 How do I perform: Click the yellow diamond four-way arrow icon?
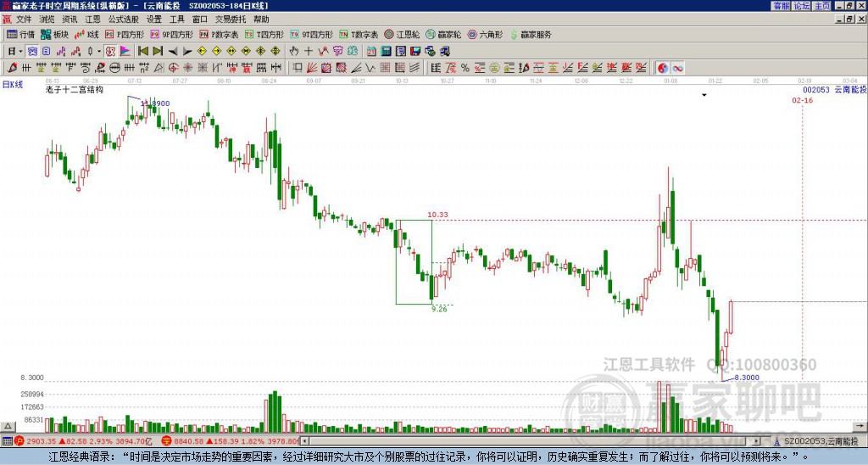tap(275, 52)
